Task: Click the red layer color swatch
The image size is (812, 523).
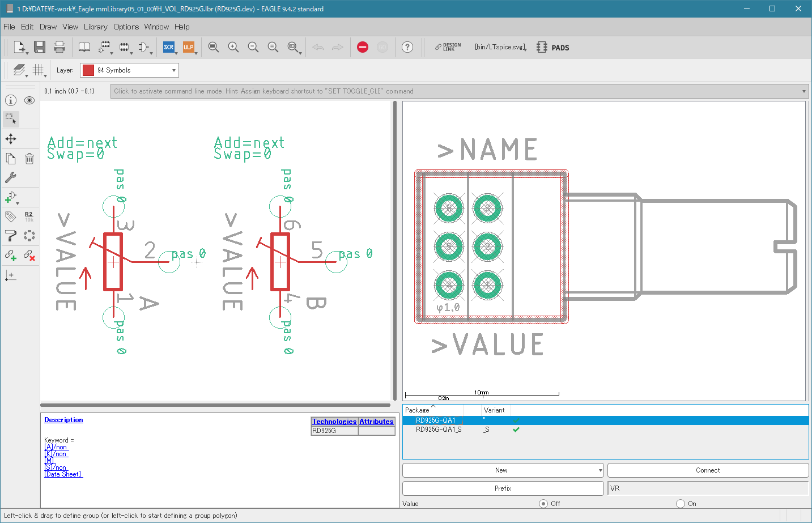Action: click(x=88, y=70)
